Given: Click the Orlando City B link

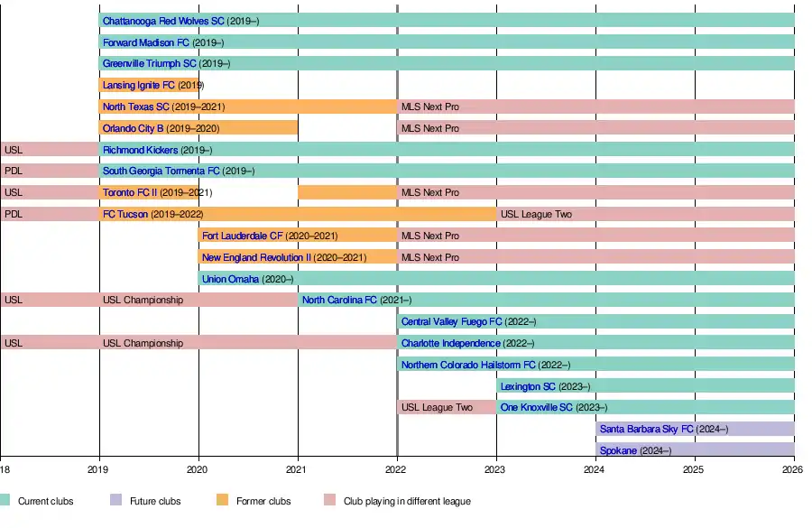Looking at the screenshot, I should [x=134, y=129].
